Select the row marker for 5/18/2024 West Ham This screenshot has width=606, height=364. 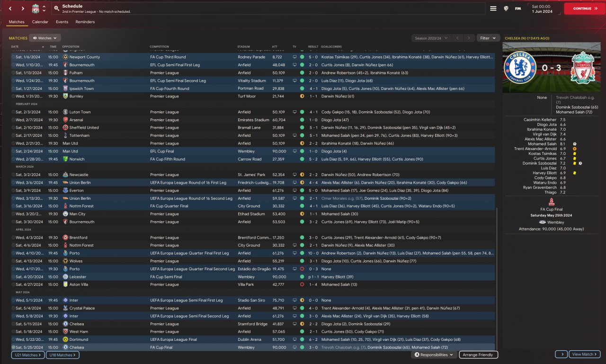tap(13, 331)
